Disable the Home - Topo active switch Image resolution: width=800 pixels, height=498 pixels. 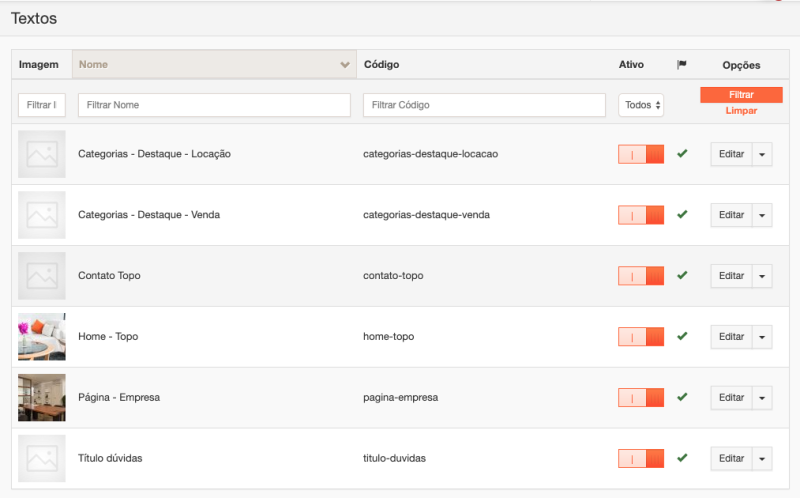point(641,336)
